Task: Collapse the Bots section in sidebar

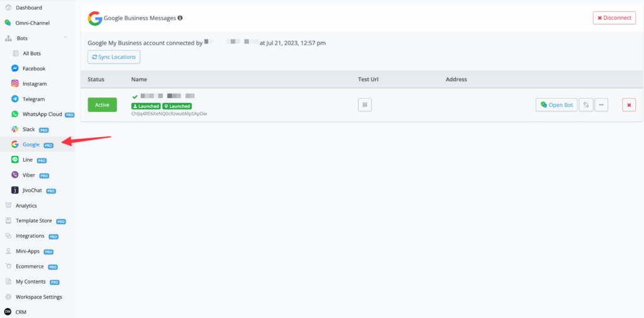Action: click(x=65, y=38)
